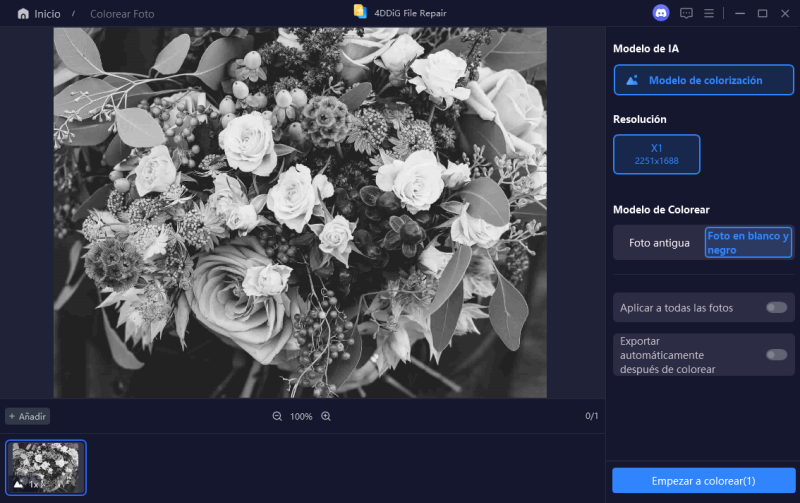Click 'Colorear Foto' breadcrumb item
This screenshot has height=503, width=800.
(x=122, y=14)
